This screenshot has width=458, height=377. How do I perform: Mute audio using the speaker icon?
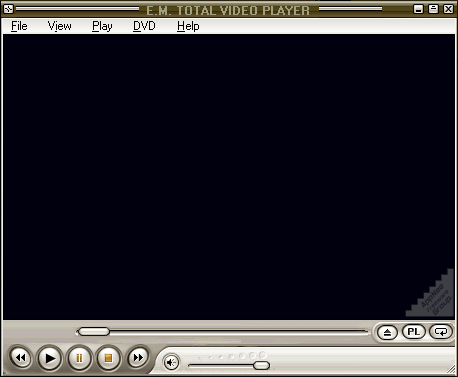click(x=171, y=362)
